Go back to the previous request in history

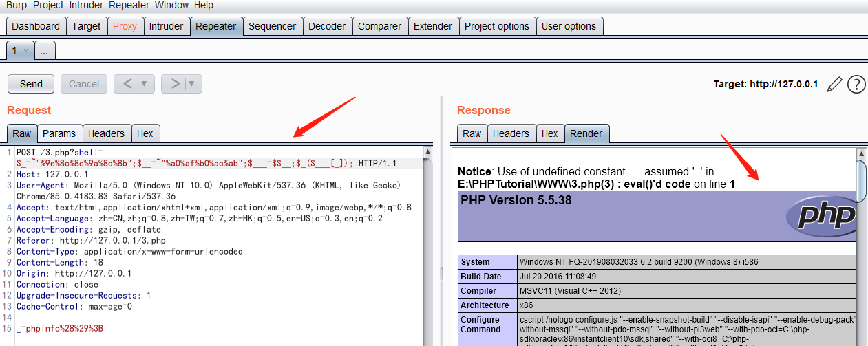click(127, 84)
